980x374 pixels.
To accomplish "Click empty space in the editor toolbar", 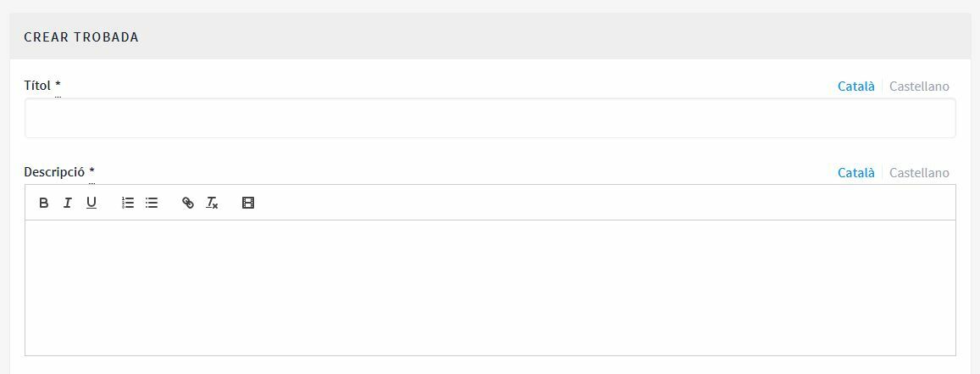I will click(x=593, y=203).
